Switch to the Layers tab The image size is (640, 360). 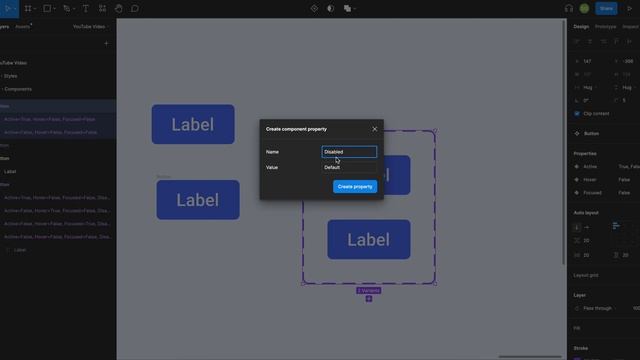click(4, 27)
